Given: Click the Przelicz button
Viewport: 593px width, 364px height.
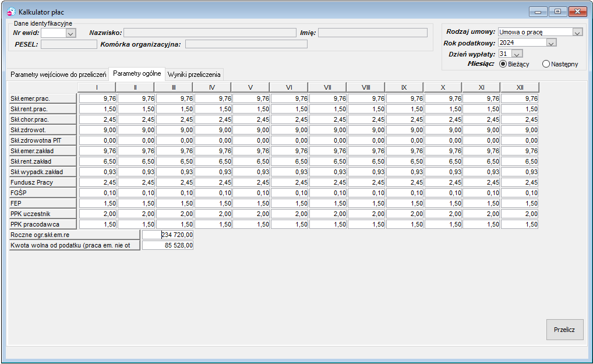Looking at the screenshot, I should tap(564, 330).
